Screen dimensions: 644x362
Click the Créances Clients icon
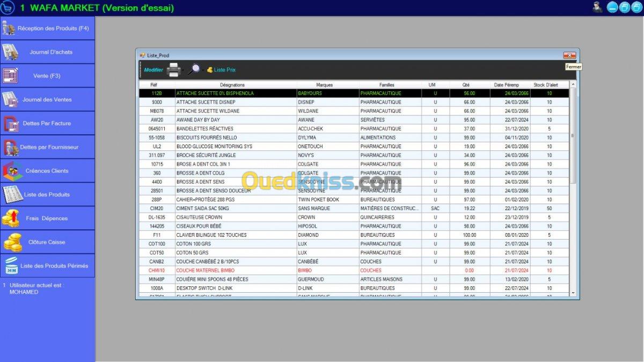12,171
